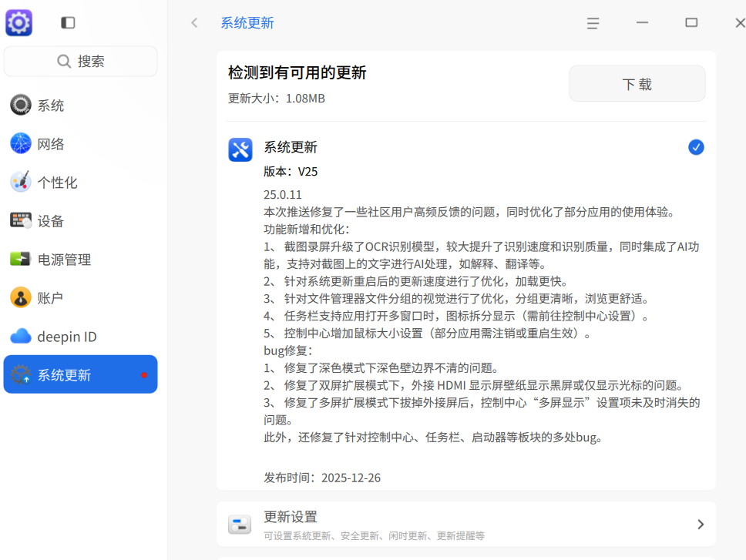The width and height of the screenshot is (746, 560).
Task: Click the deepin ID cloud icon
Action: (x=21, y=336)
